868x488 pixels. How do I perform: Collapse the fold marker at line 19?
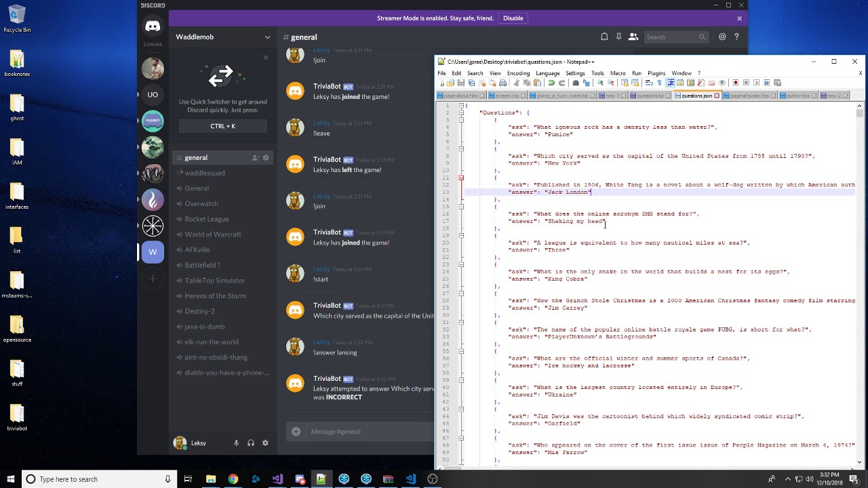461,235
